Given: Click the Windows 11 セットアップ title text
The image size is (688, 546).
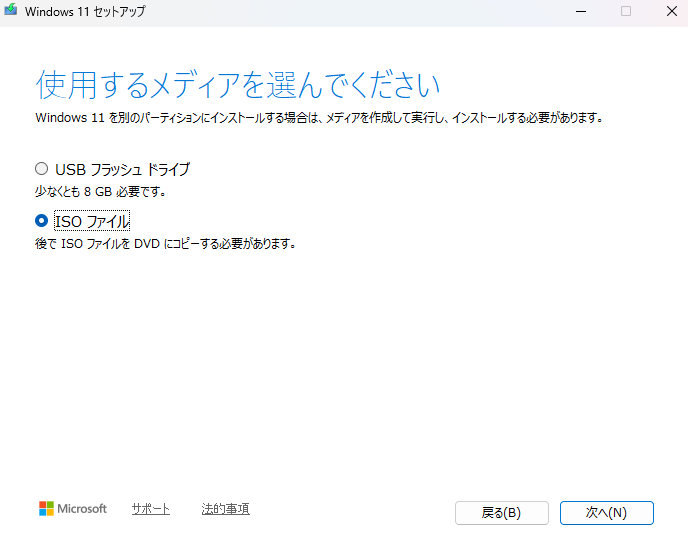Looking at the screenshot, I should tap(84, 12).
